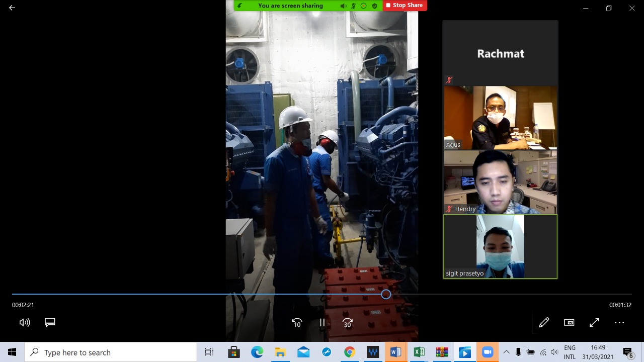
Task: Click remaining time 00:01:32
Action: pos(620,305)
